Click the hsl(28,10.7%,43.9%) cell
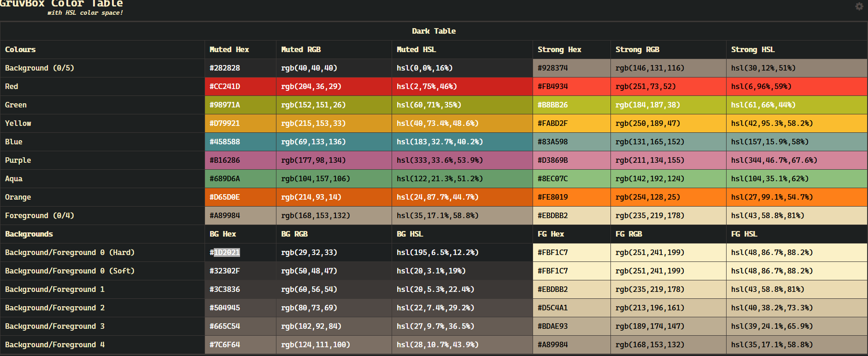 click(462, 344)
